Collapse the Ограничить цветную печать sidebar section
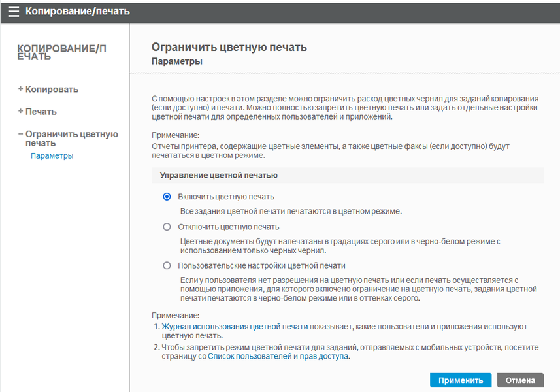Screen dimensions: 560x392 (x=67, y=139)
